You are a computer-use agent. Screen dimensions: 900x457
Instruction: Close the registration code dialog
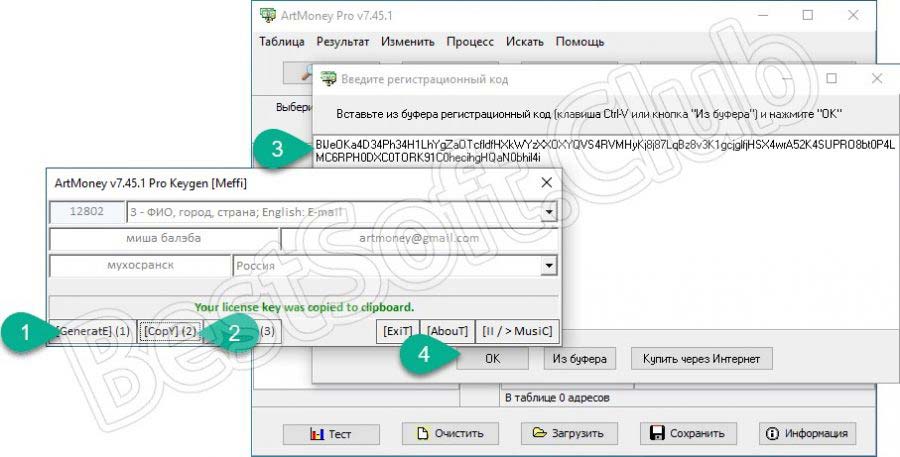click(876, 79)
